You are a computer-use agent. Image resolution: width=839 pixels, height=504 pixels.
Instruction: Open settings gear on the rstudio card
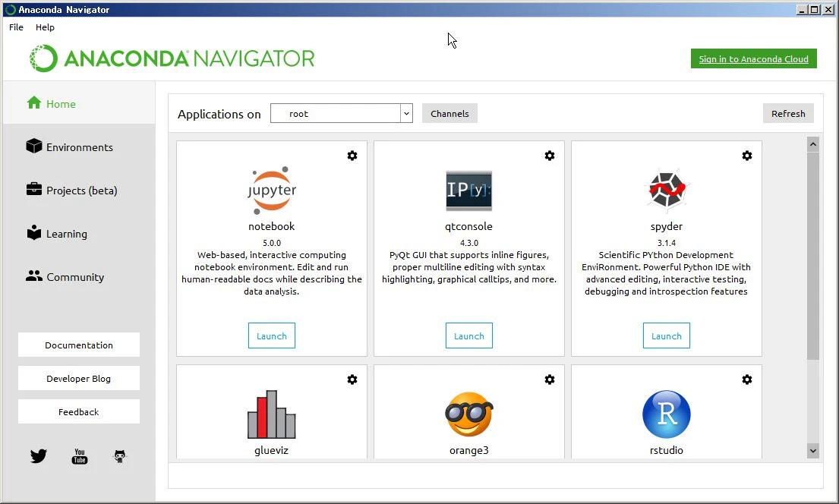click(x=747, y=380)
